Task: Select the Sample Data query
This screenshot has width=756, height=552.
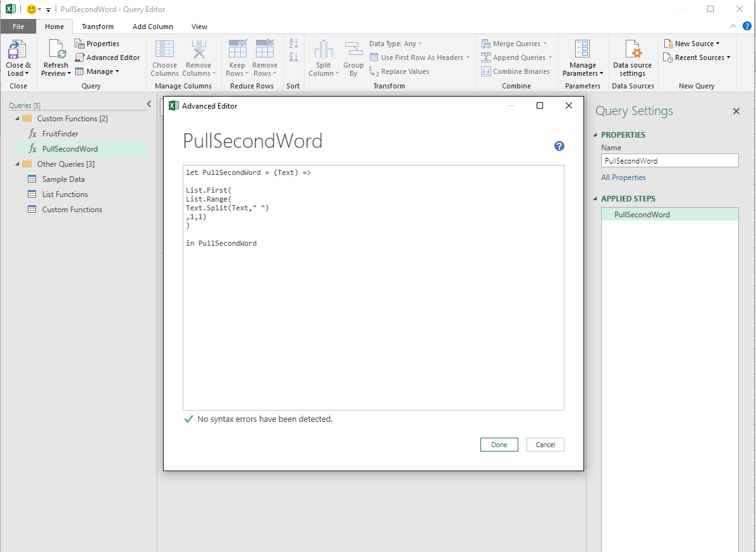Action: point(63,179)
